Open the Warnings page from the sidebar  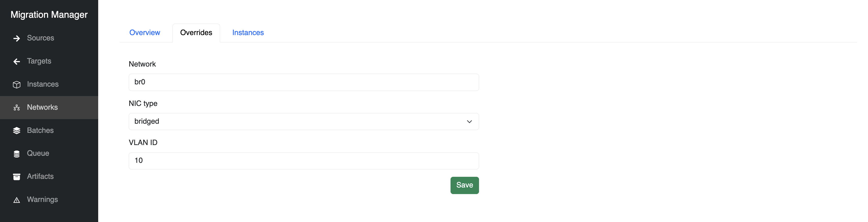tap(42, 199)
